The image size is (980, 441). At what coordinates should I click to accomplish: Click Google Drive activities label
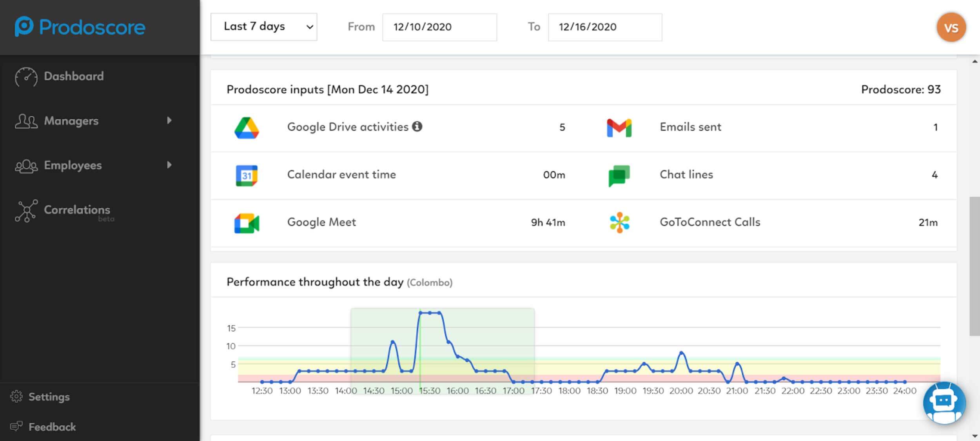click(x=348, y=127)
